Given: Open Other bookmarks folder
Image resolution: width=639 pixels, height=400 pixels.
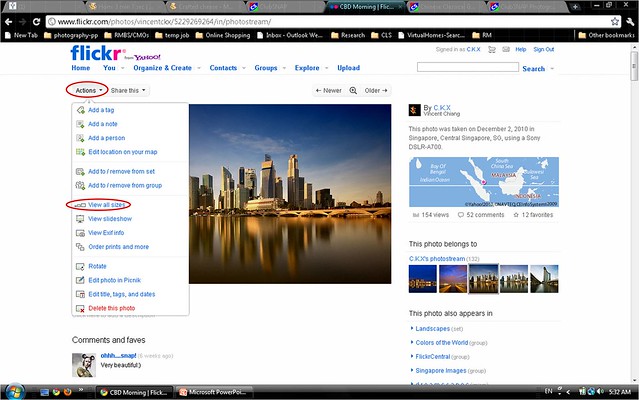Looking at the screenshot, I should [606, 35].
